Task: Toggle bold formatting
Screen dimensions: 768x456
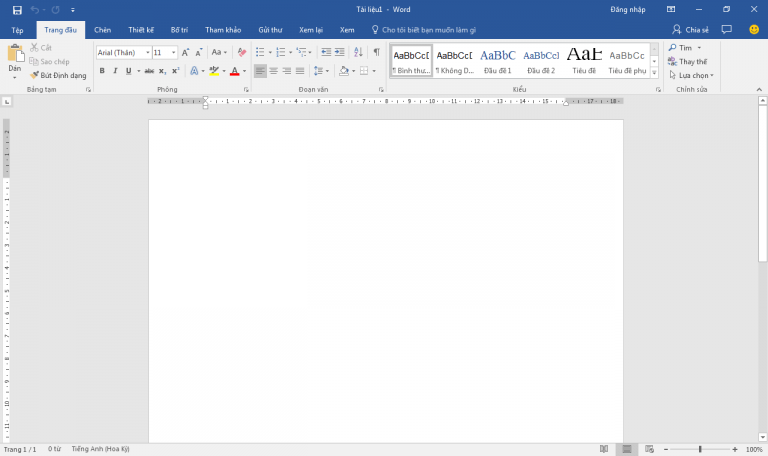Action: click(x=102, y=71)
